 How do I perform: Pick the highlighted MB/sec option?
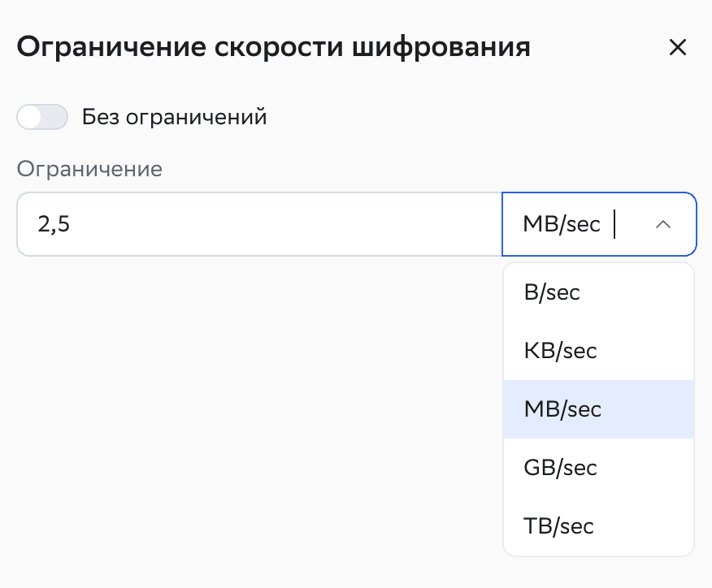562,409
